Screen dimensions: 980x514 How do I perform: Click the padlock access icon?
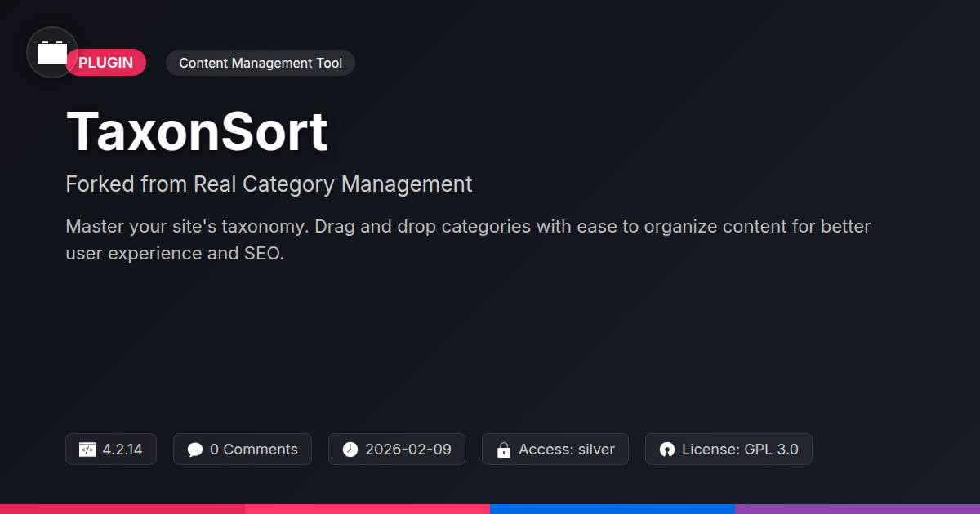tap(504, 450)
